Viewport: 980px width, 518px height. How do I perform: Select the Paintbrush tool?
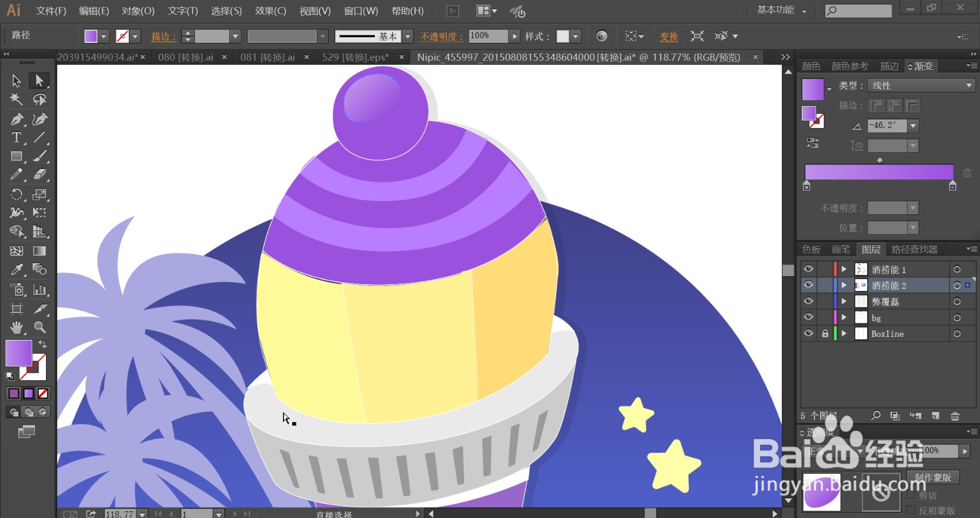coord(39,156)
